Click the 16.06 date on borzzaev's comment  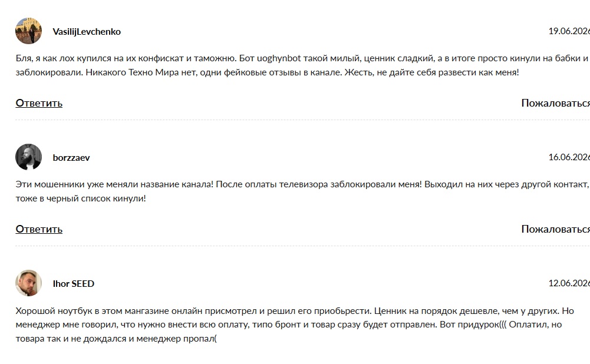coord(569,157)
